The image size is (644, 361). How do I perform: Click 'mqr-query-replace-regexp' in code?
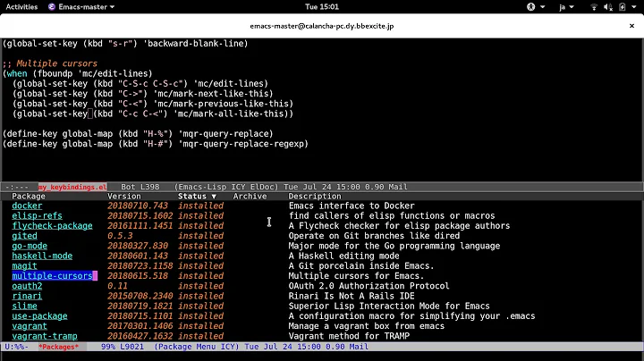click(243, 144)
